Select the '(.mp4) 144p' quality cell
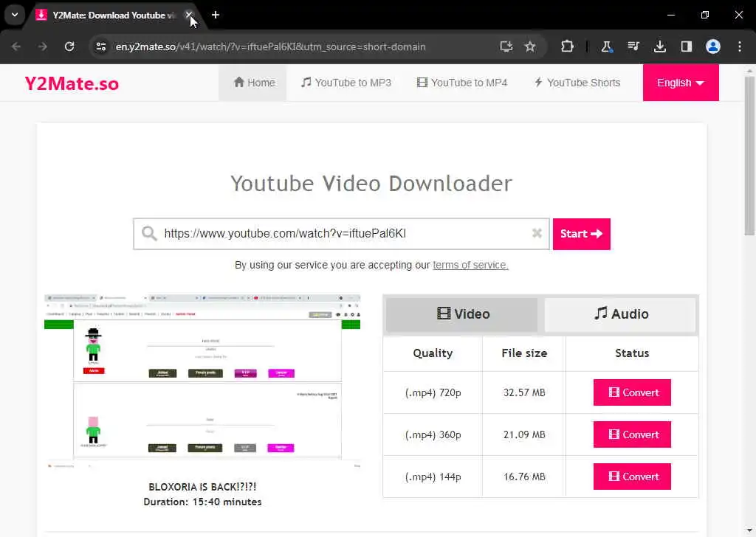The height and width of the screenshot is (537, 756). [x=433, y=477]
